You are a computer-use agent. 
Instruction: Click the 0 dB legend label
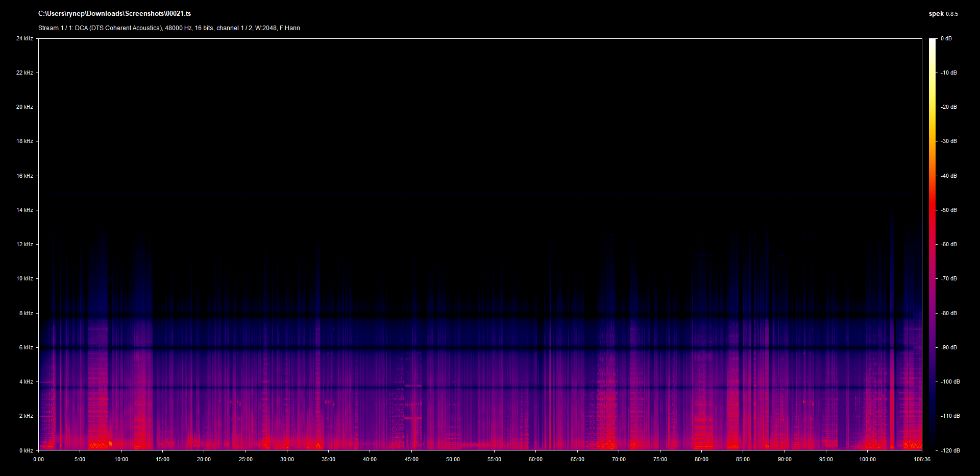[946, 39]
